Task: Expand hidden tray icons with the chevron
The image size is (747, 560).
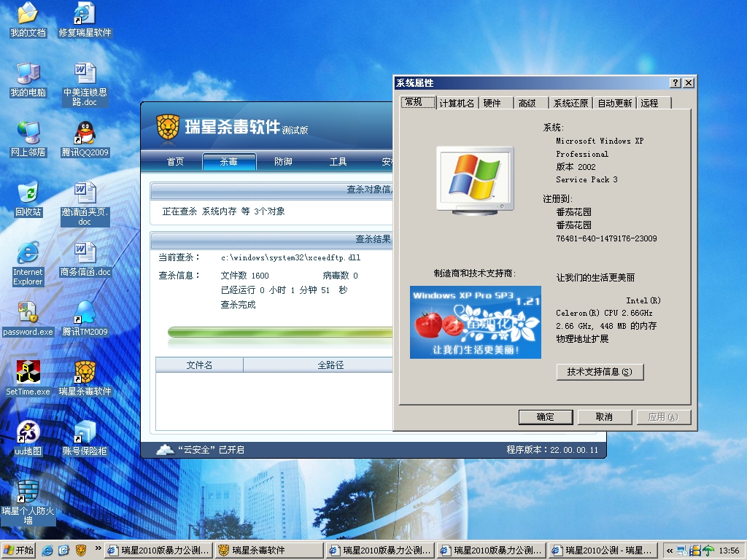Action: click(670, 551)
